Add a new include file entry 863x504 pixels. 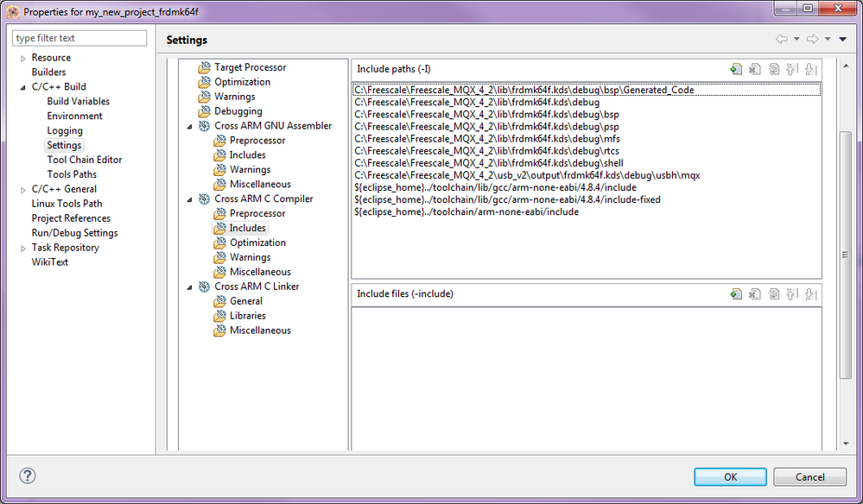(736, 294)
